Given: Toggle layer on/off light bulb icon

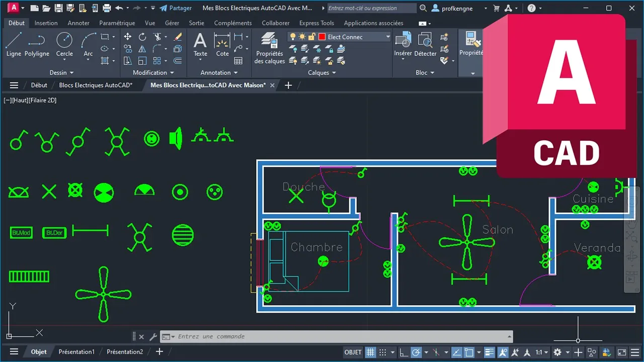Looking at the screenshot, I should pyautogui.click(x=293, y=37).
